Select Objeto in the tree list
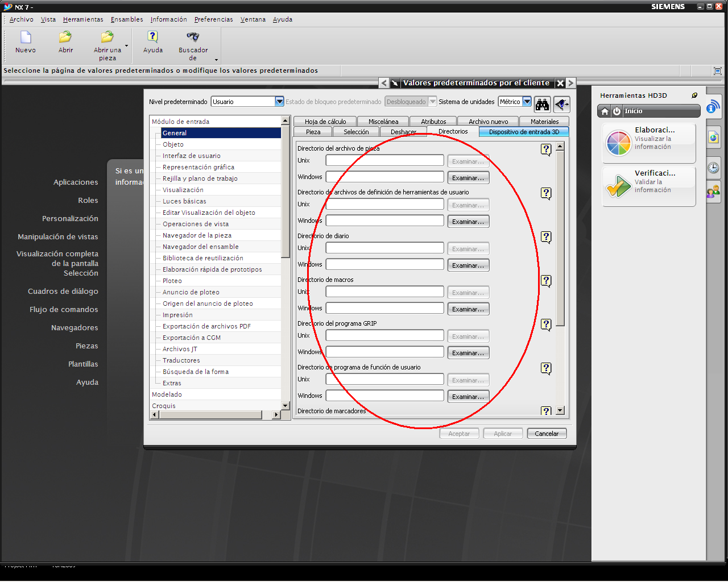Image resolution: width=728 pixels, height=582 pixels. (173, 144)
